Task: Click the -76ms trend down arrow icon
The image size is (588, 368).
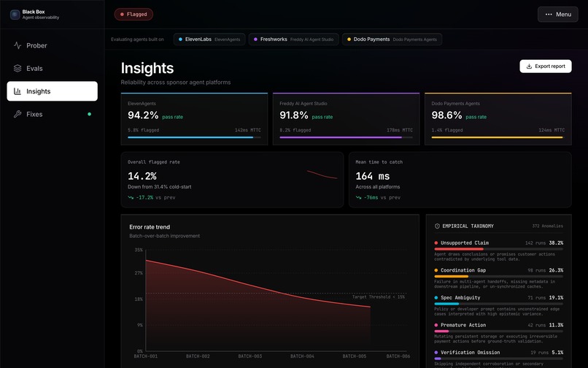Action: click(358, 198)
